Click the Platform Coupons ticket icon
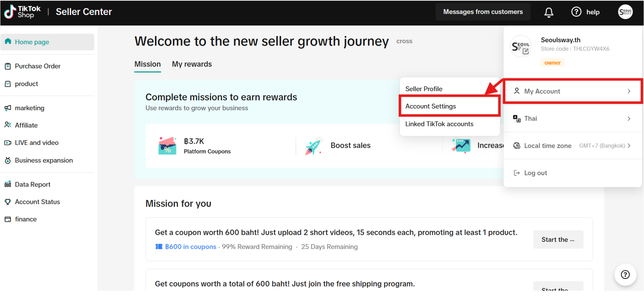The height and width of the screenshot is (299, 644). [x=167, y=146]
